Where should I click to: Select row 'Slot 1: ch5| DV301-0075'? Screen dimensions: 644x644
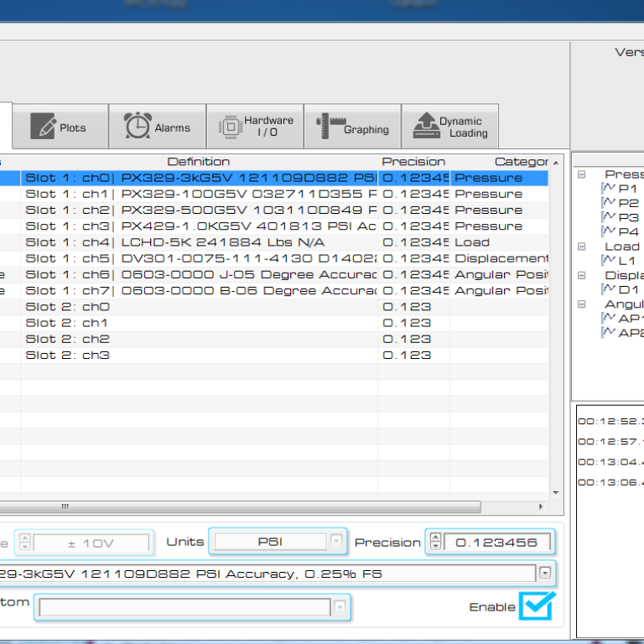pyautogui.click(x=274, y=258)
